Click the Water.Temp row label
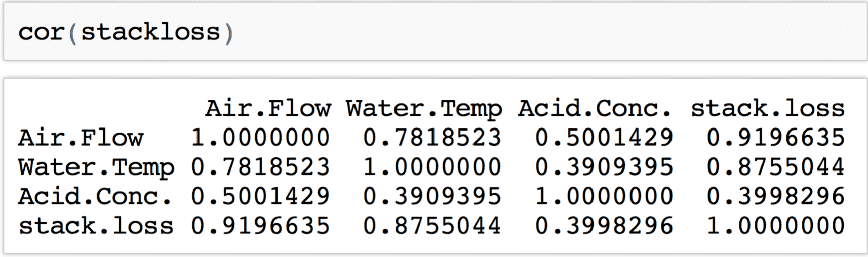The height and width of the screenshot is (257, 868). click(96, 168)
